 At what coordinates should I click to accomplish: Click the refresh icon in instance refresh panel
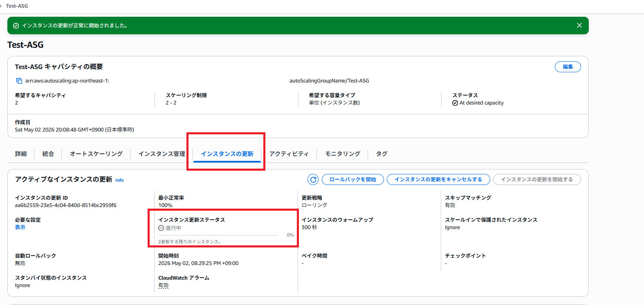point(313,179)
